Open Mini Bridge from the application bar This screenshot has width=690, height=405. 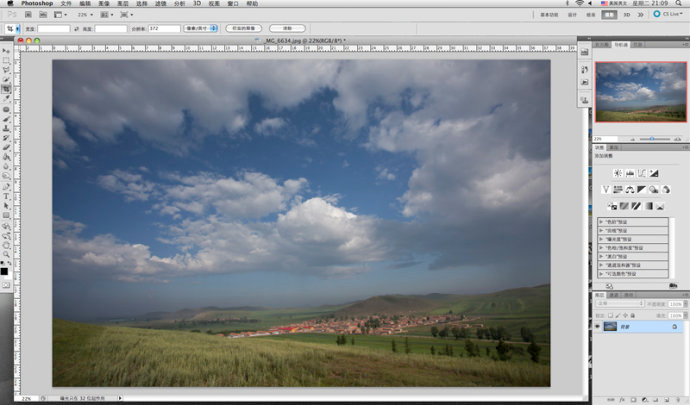point(43,15)
